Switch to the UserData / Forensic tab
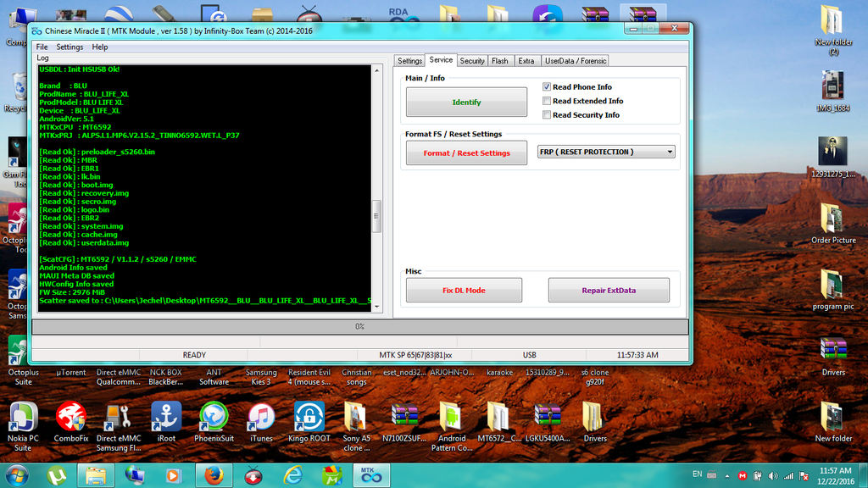This screenshot has width=868, height=488. 576,61
